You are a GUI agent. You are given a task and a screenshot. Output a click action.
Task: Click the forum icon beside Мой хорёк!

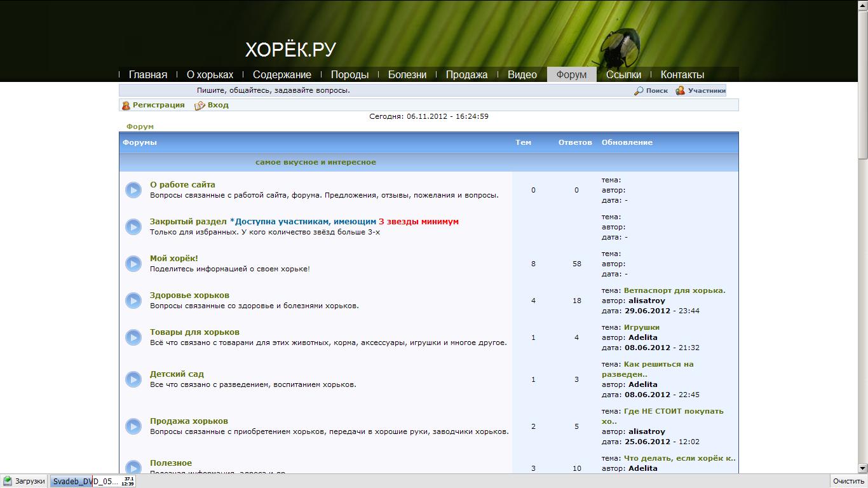(x=133, y=264)
